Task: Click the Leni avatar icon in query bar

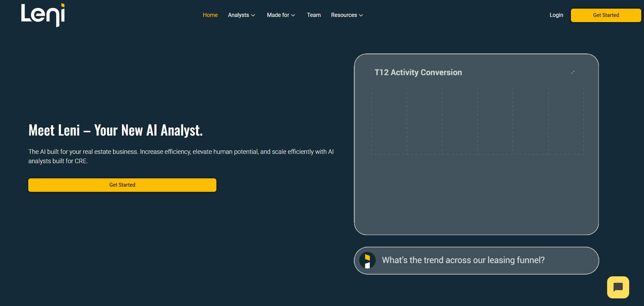Action: coord(367,260)
